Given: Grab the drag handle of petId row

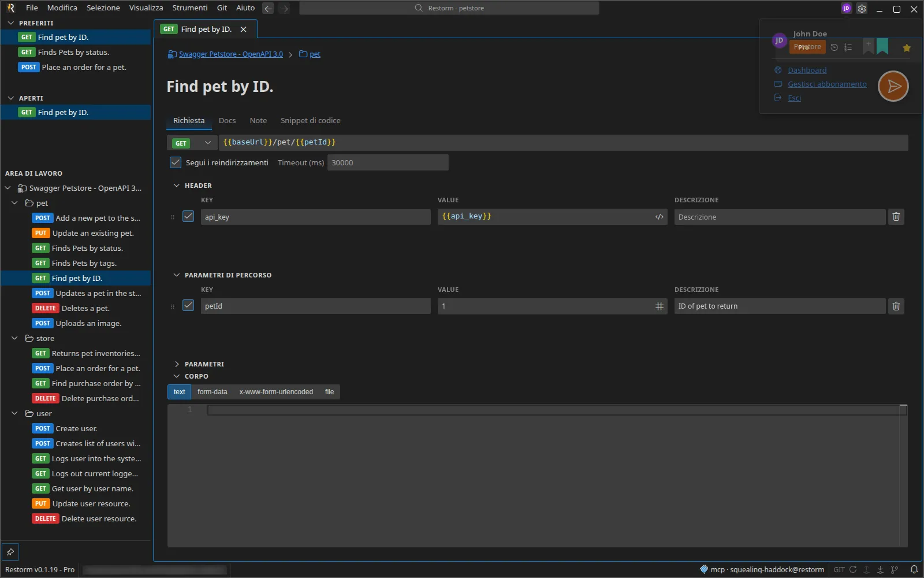Looking at the screenshot, I should pyautogui.click(x=173, y=306).
